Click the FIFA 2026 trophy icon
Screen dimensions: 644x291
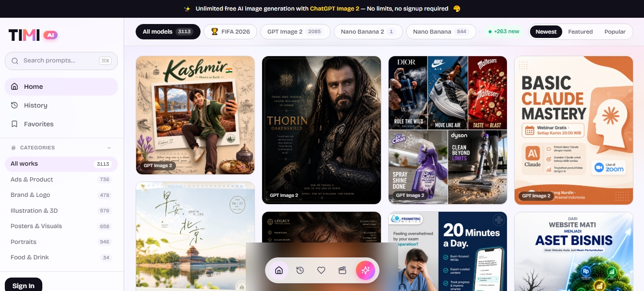[214, 32]
